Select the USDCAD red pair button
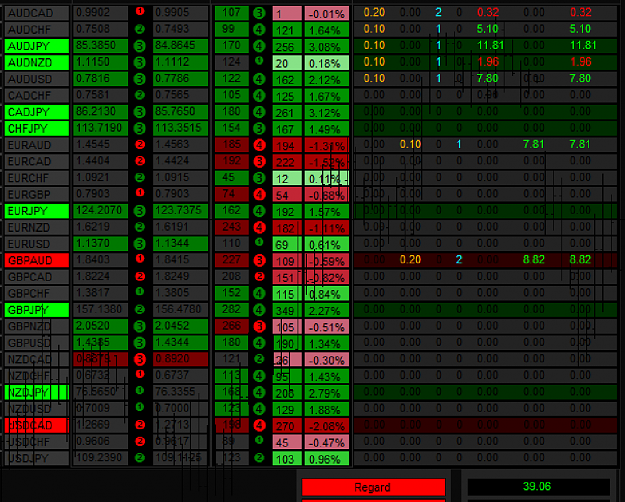This screenshot has height=502, width=625. (x=37, y=425)
